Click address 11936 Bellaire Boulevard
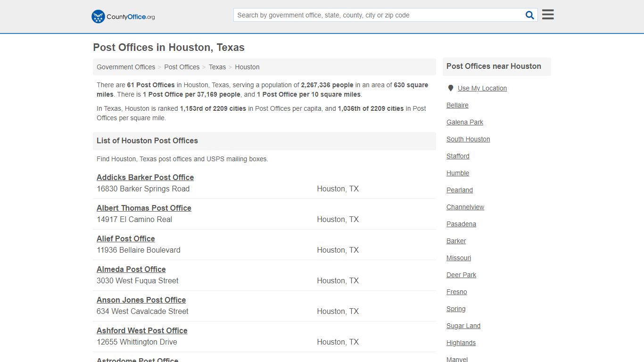Screen dimensions: 644x362 [x=139, y=250]
